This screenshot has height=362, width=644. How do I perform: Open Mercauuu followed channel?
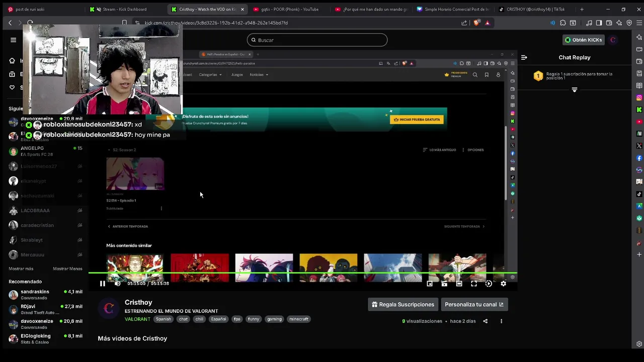(x=45, y=255)
